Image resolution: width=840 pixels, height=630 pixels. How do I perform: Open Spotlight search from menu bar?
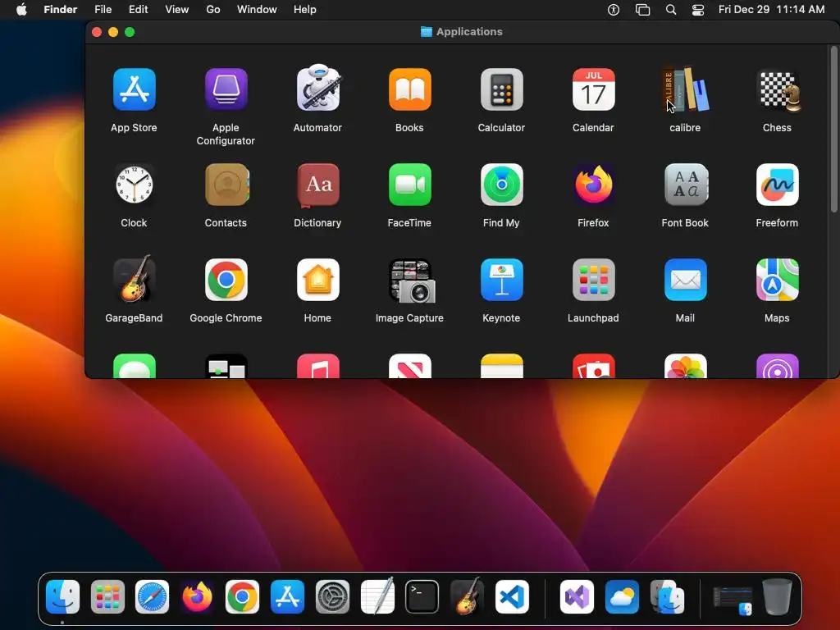pos(671,10)
